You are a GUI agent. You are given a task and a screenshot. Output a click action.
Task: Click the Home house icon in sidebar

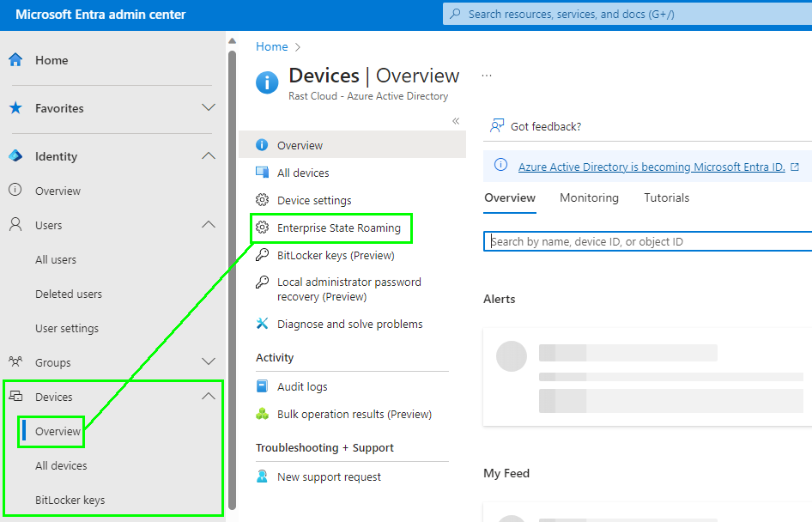(15, 60)
